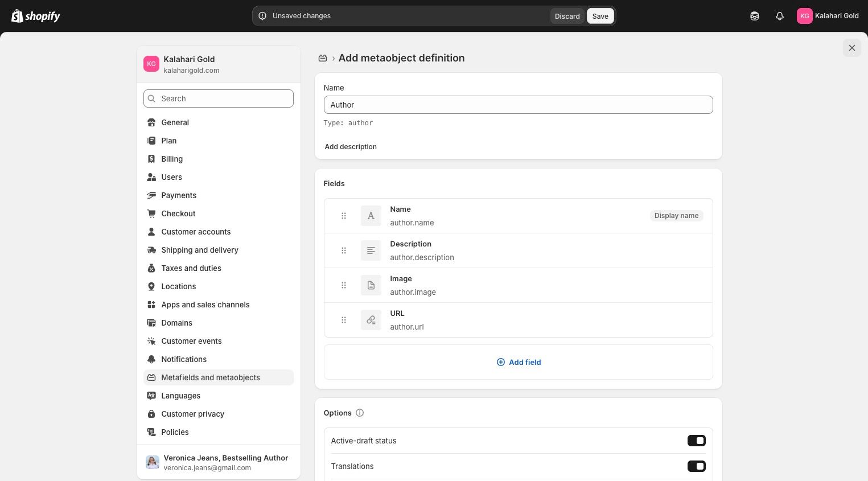Click the Shopify logo
Viewport: 868px width, 481px height.
(36, 16)
